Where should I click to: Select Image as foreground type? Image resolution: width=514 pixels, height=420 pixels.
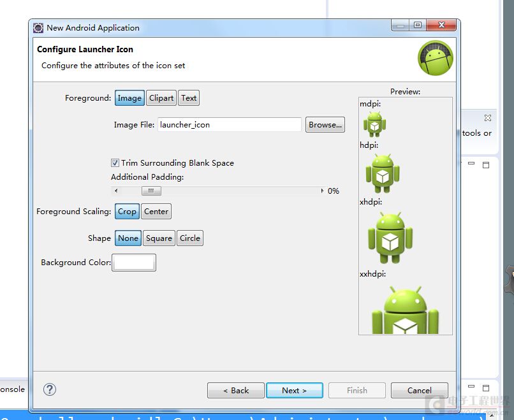click(129, 98)
